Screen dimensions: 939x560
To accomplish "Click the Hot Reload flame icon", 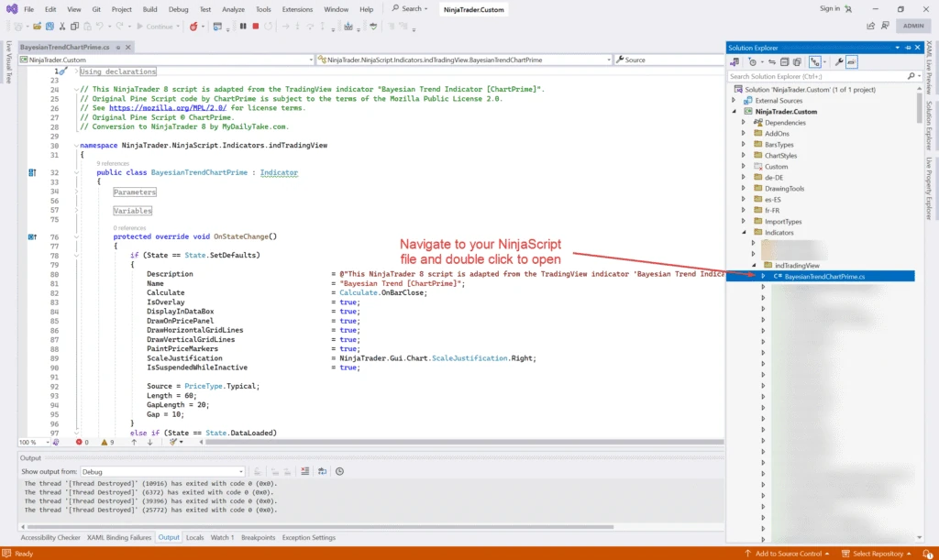I will 193,27.
